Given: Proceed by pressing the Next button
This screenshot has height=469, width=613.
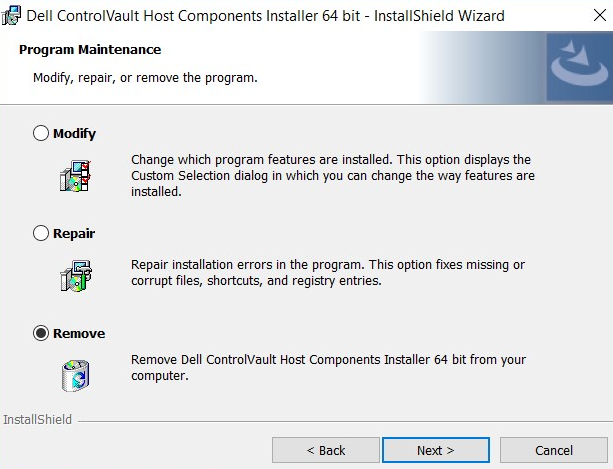Looking at the screenshot, I should [435, 450].
